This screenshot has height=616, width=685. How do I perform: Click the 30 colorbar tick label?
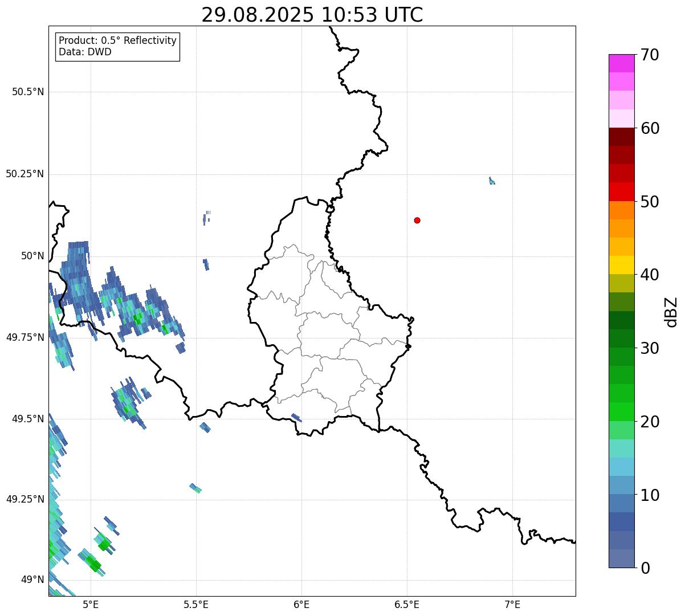click(650, 348)
